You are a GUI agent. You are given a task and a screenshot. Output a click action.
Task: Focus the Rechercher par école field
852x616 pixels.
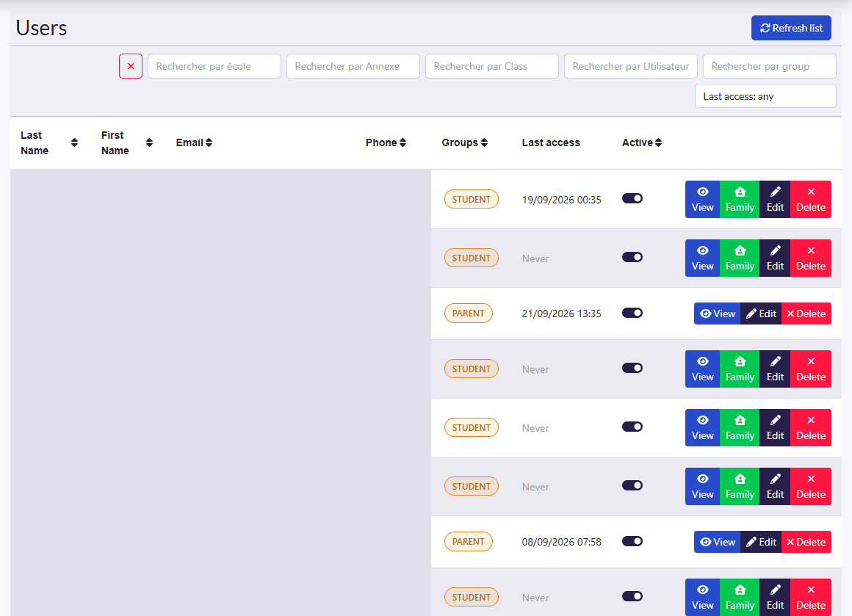(x=214, y=66)
